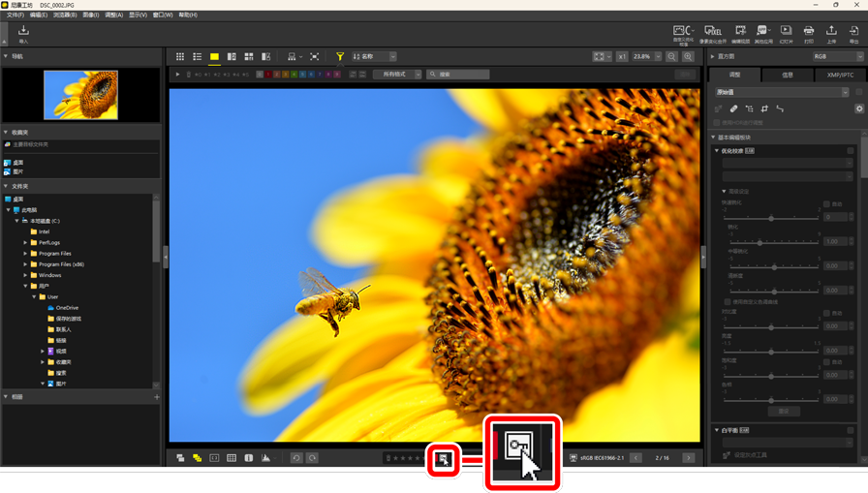Rotate image clockwise in bottom toolbar
The width and height of the screenshot is (868, 493).
pos(313,458)
